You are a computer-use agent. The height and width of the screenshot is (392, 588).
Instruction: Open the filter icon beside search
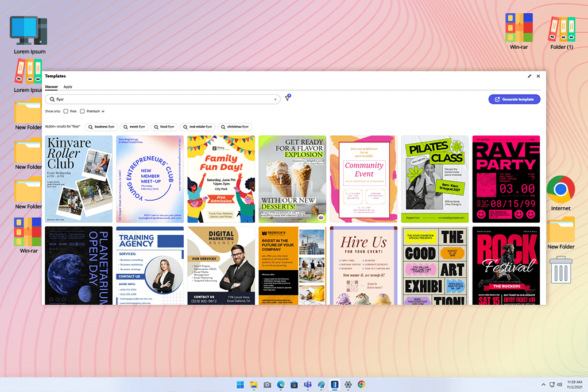click(288, 98)
